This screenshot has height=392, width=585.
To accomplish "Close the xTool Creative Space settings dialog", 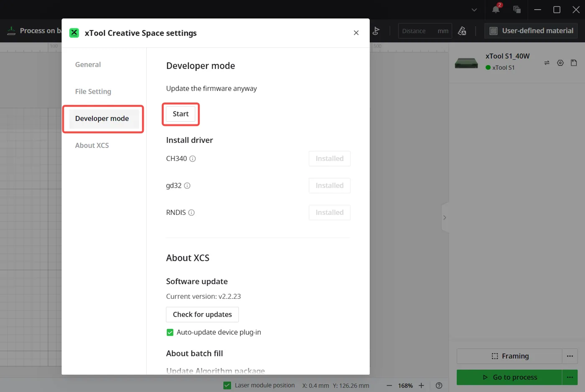I will pyautogui.click(x=356, y=33).
